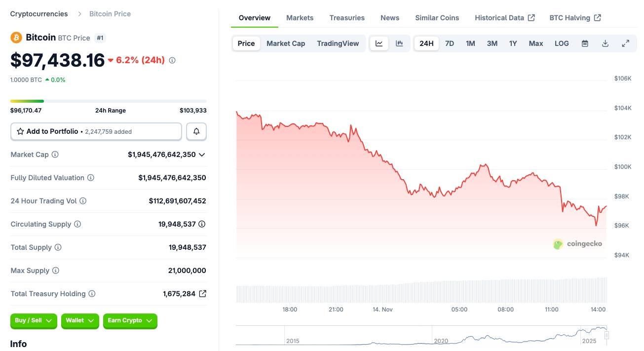644x351 pixels.
Task: Open price alert bell settings
Action: pyautogui.click(x=196, y=131)
